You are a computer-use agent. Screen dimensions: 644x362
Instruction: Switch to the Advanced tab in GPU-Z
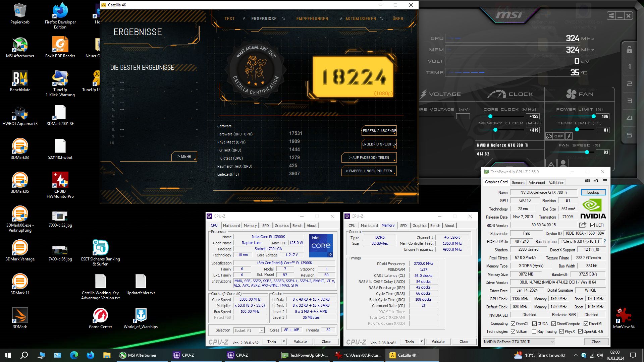point(537,183)
